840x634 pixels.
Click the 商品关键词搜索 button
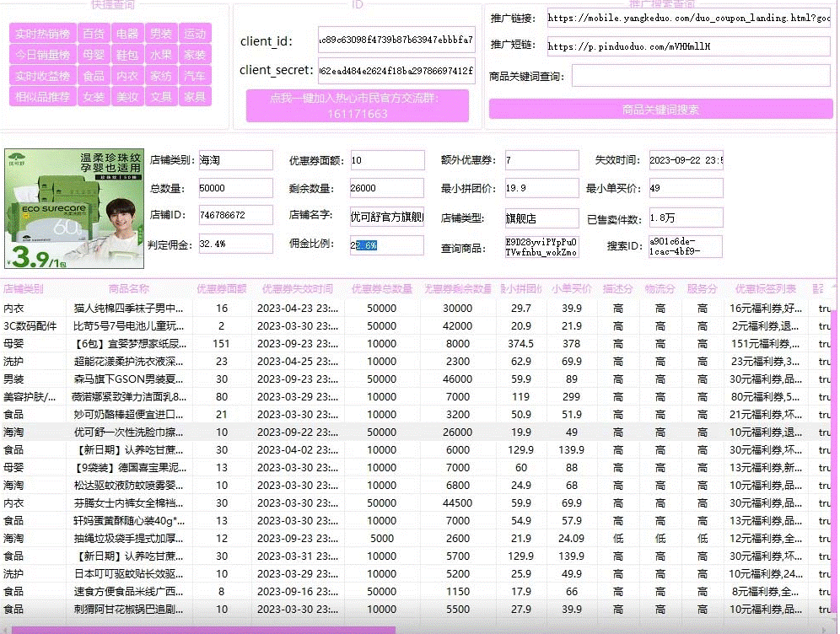point(660,110)
